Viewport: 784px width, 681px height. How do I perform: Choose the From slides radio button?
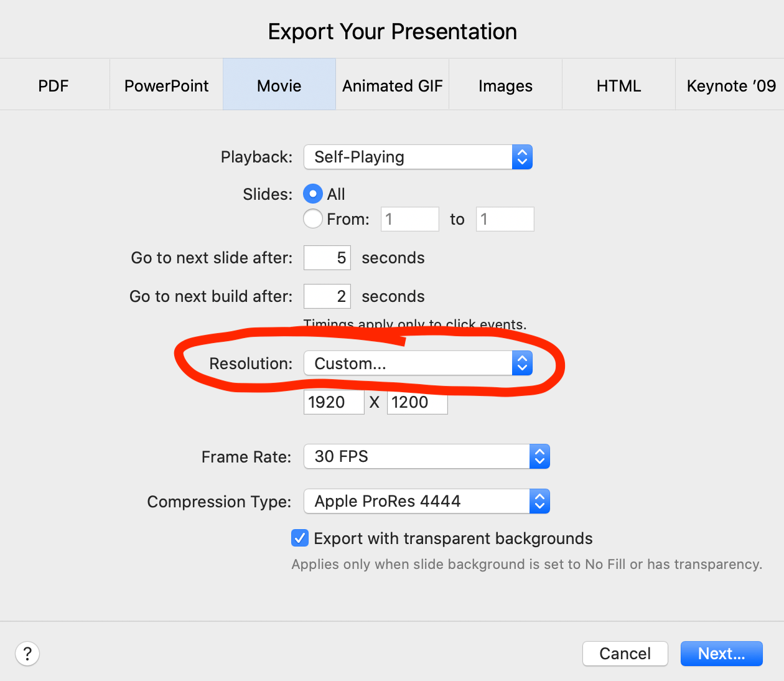(x=313, y=219)
